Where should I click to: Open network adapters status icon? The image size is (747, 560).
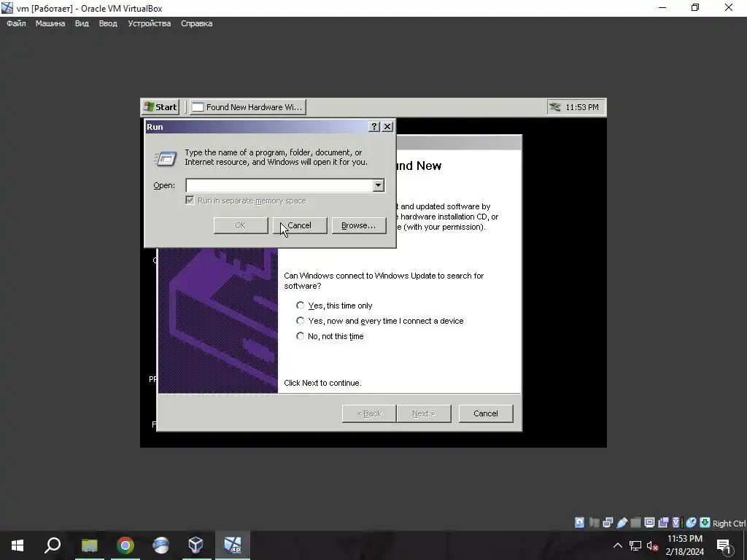[x=608, y=523]
